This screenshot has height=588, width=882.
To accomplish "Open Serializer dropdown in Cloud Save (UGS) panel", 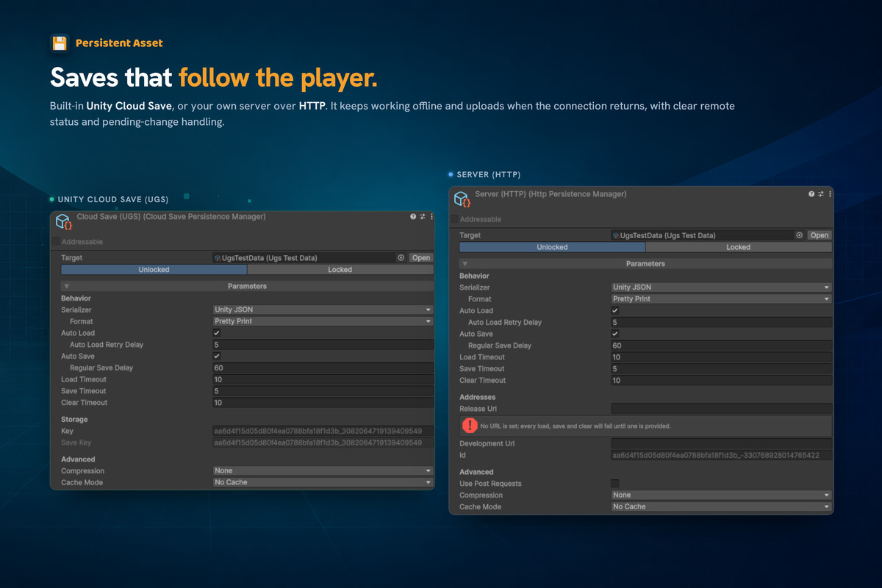I will 323,309.
